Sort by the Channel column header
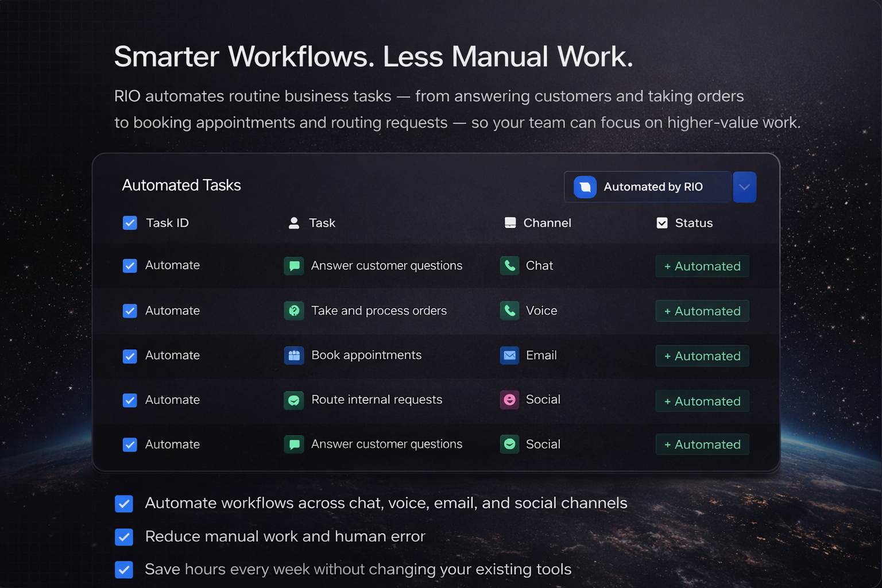 click(547, 223)
